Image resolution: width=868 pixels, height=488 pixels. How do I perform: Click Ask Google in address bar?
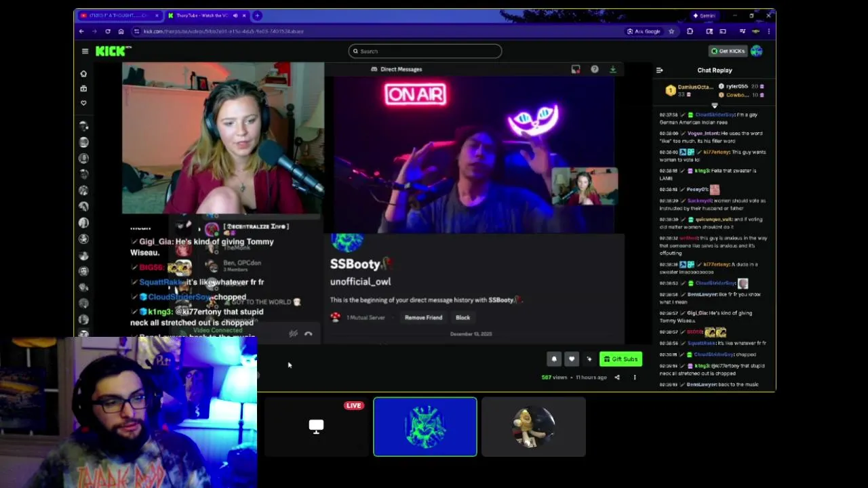(644, 31)
